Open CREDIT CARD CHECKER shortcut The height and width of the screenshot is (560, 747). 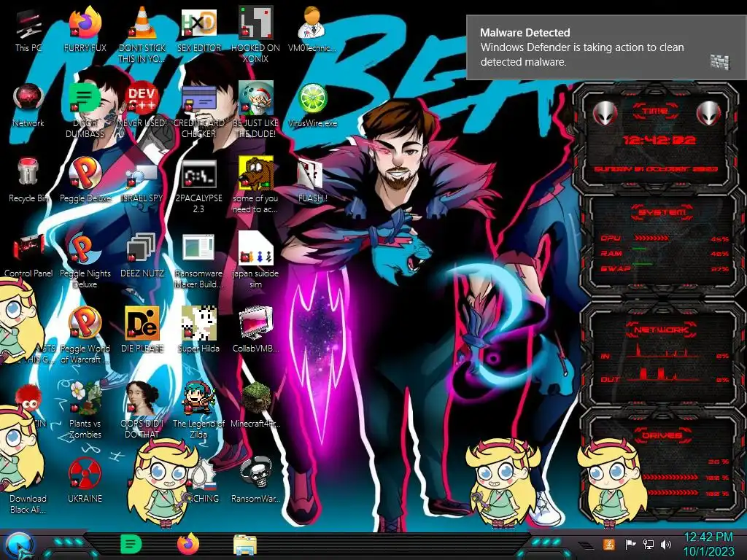click(198, 111)
